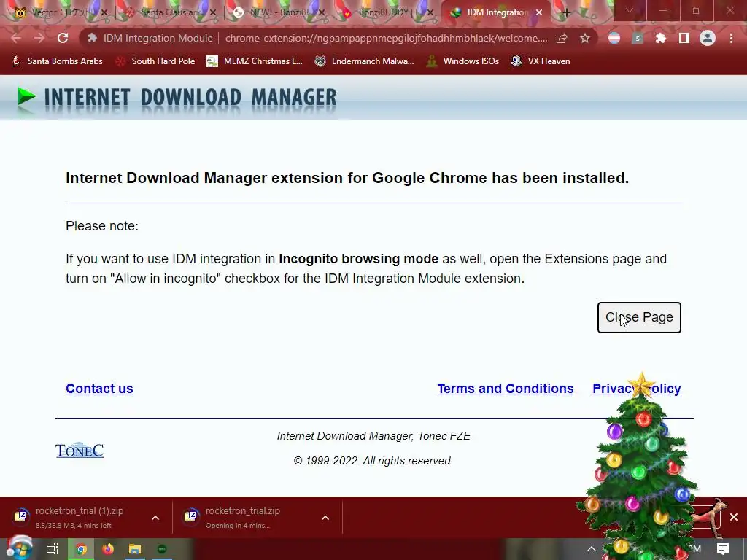Open the South Hard Pole bookmark
747x560 pixels.
click(155, 61)
